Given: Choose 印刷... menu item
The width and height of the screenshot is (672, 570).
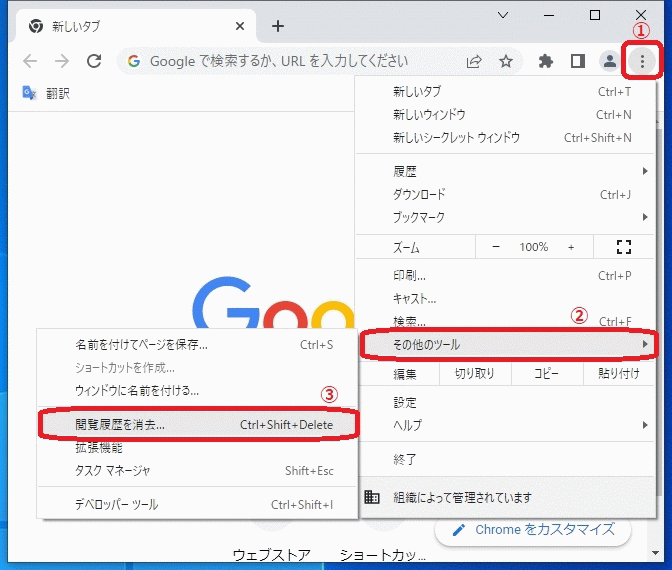Looking at the screenshot, I should pyautogui.click(x=506, y=276).
